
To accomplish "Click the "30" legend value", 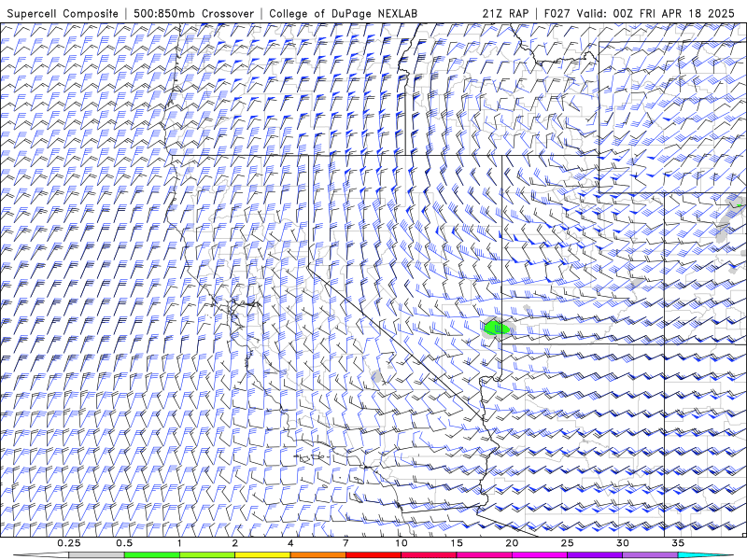I will tap(622, 543).
